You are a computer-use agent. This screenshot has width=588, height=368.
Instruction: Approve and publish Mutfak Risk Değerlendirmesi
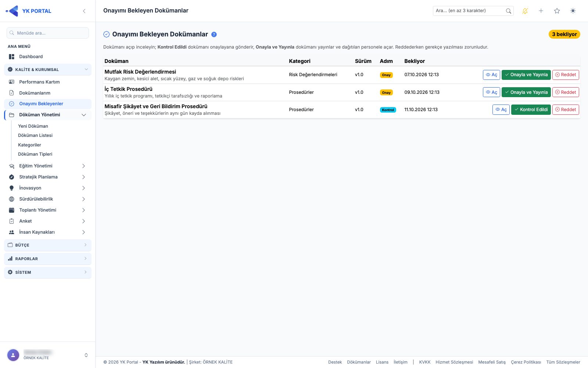(526, 75)
